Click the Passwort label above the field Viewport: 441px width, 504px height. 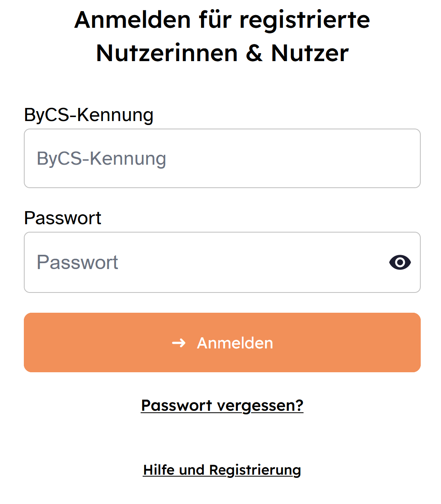point(63,218)
